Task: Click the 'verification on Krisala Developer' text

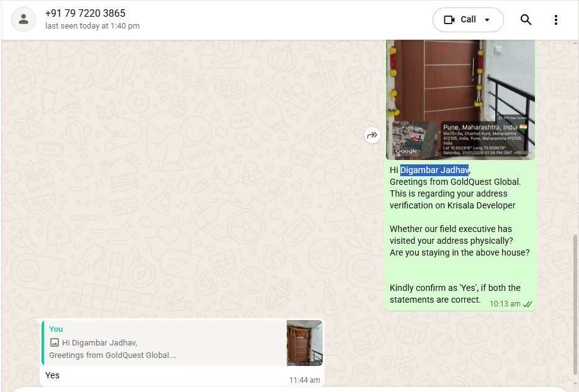Action: (452, 205)
